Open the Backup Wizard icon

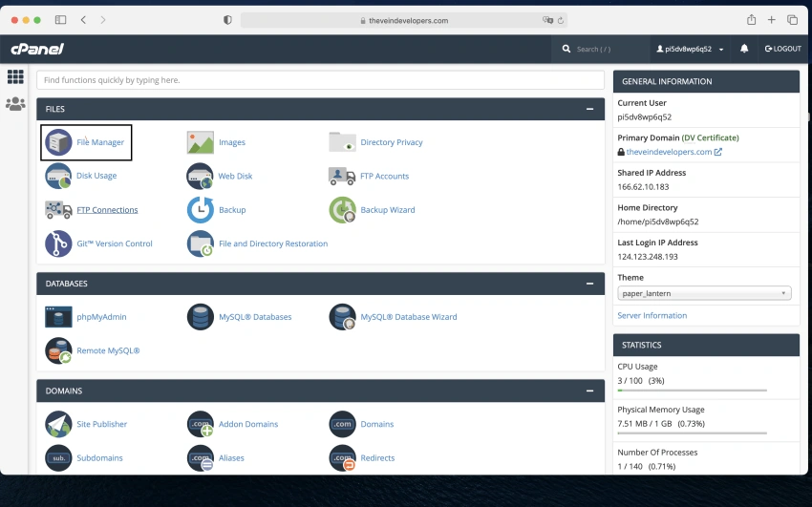pyautogui.click(x=342, y=209)
